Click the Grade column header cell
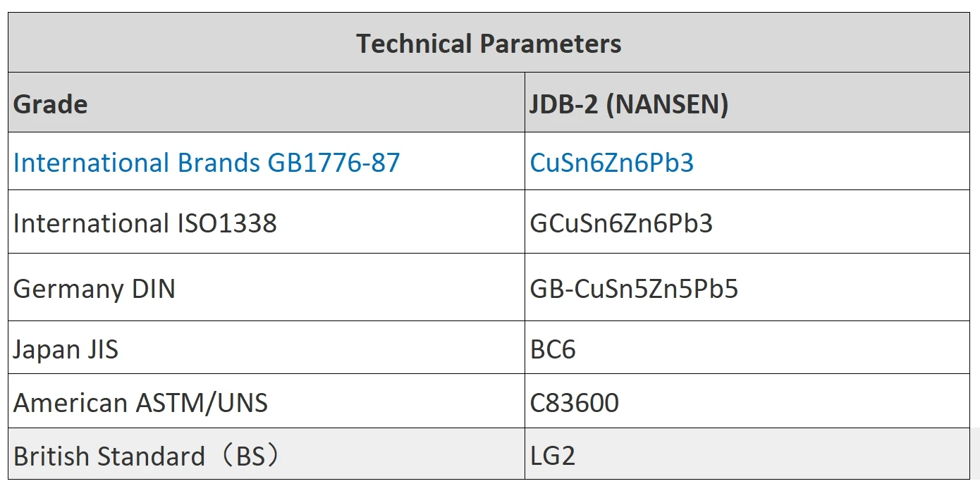Image resolution: width=980 pixels, height=486 pixels. coord(267,103)
